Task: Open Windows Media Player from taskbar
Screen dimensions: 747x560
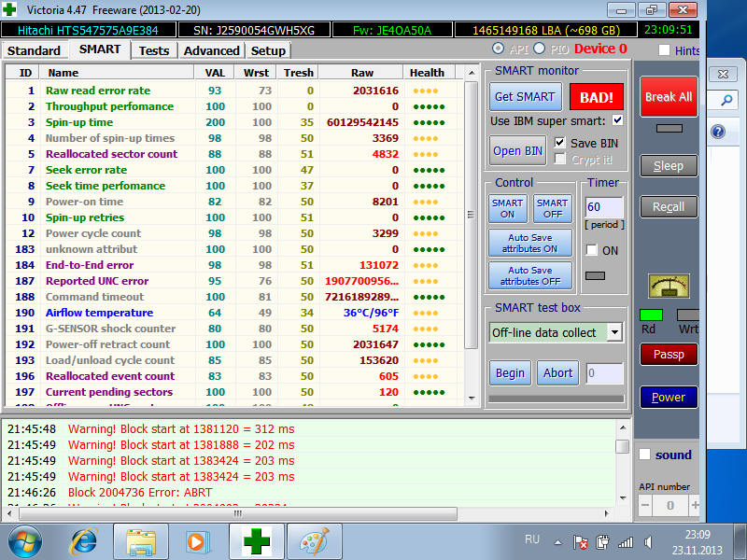Action: [x=197, y=542]
